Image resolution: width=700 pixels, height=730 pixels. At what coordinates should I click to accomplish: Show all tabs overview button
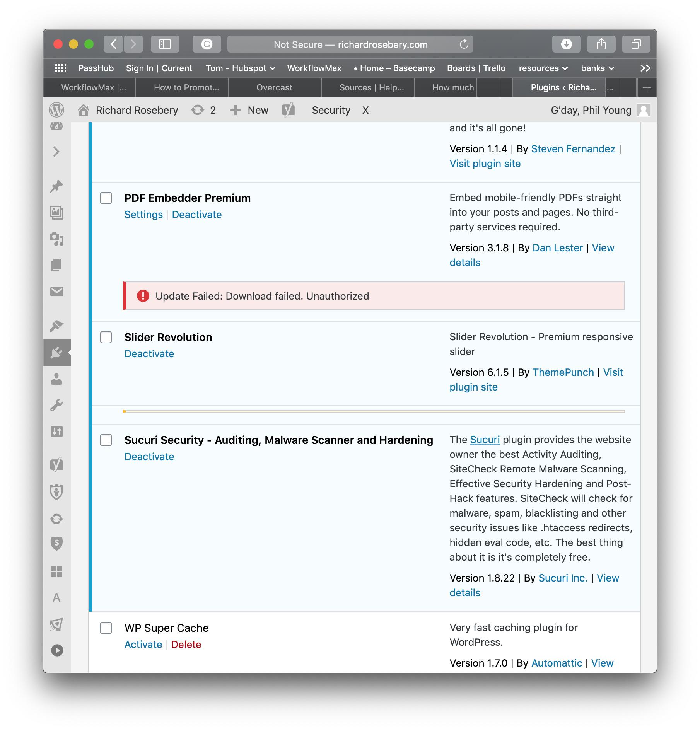click(x=636, y=44)
